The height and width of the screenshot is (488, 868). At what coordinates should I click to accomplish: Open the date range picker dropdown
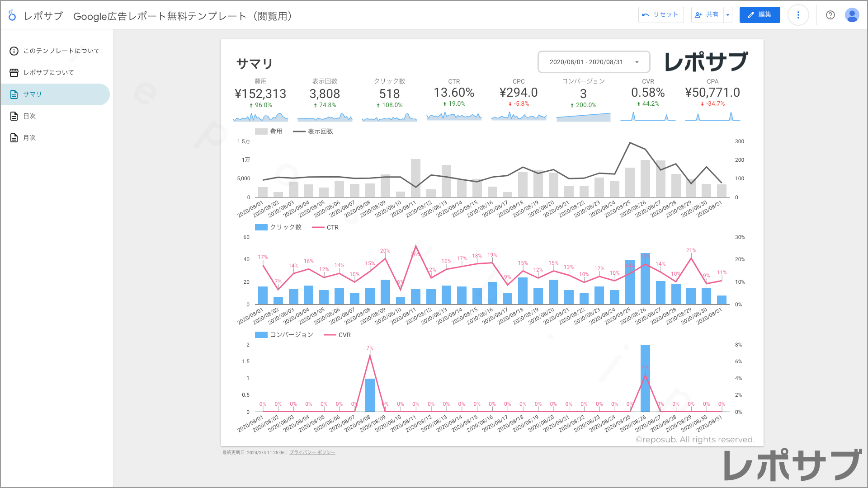click(x=637, y=62)
